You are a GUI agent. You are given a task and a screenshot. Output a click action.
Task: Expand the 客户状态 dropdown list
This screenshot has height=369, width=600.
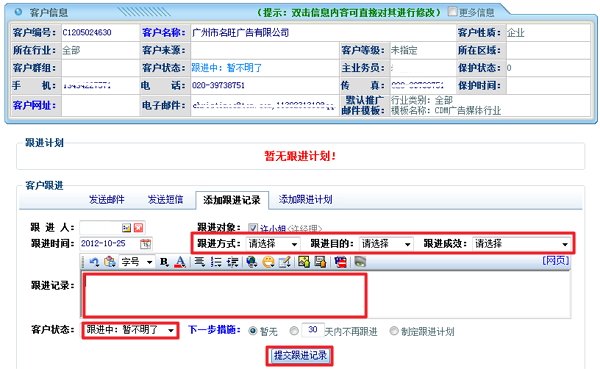click(130, 330)
